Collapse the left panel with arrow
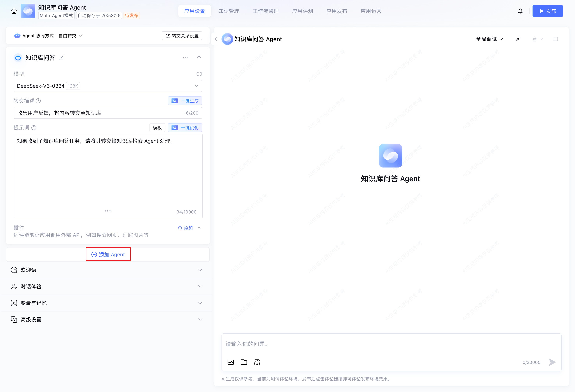This screenshot has width=575, height=392. pyautogui.click(x=215, y=39)
